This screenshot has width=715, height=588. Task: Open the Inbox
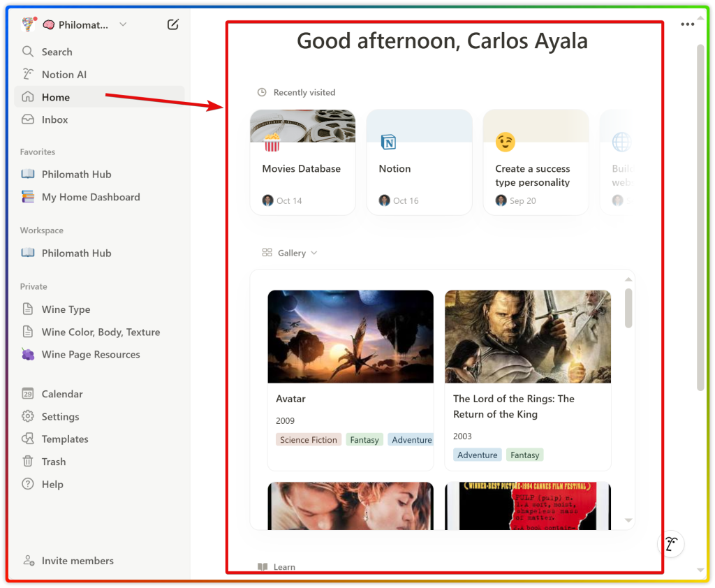(x=99, y=119)
